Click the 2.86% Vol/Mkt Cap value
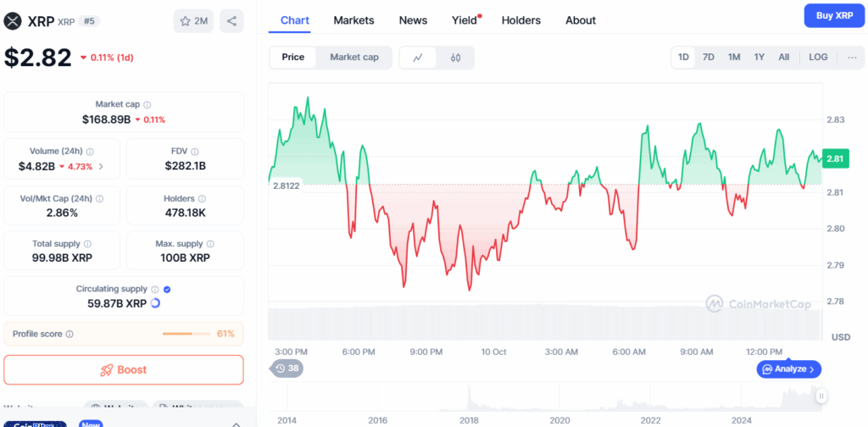868x427 pixels. click(62, 213)
